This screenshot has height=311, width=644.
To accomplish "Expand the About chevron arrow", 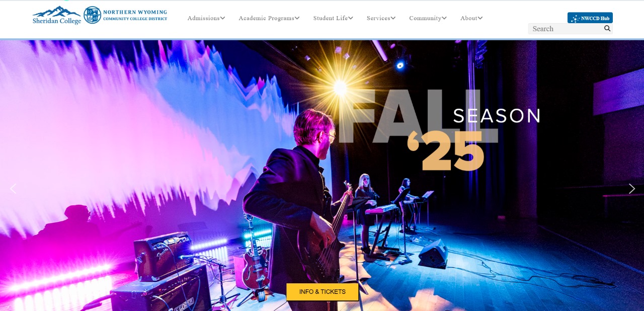I will point(480,18).
